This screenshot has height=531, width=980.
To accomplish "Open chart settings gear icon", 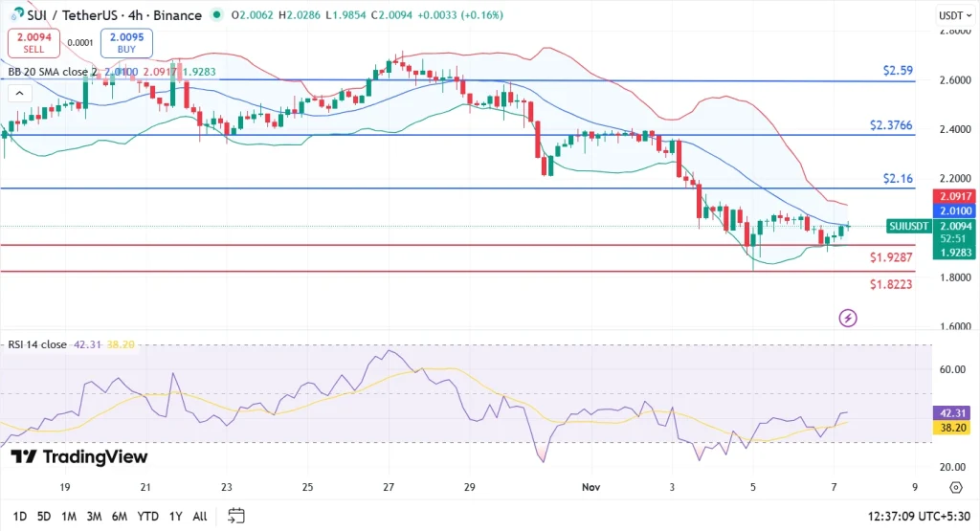I will coord(955,488).
